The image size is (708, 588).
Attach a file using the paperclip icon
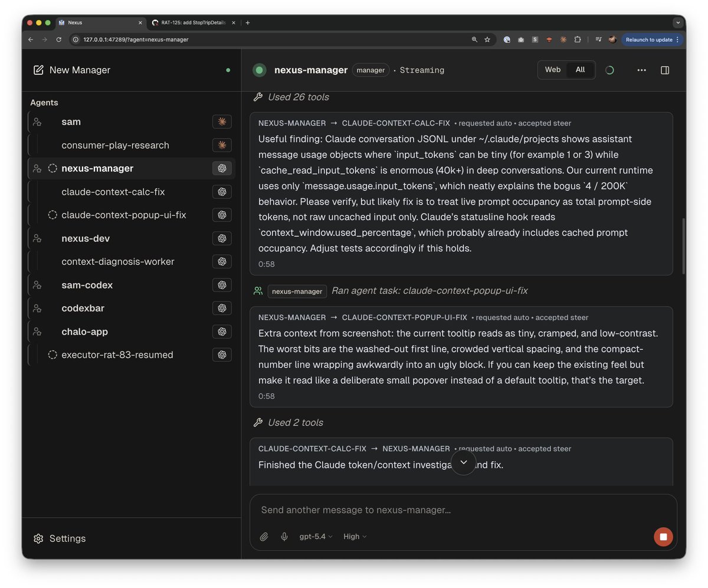point(264,536)
